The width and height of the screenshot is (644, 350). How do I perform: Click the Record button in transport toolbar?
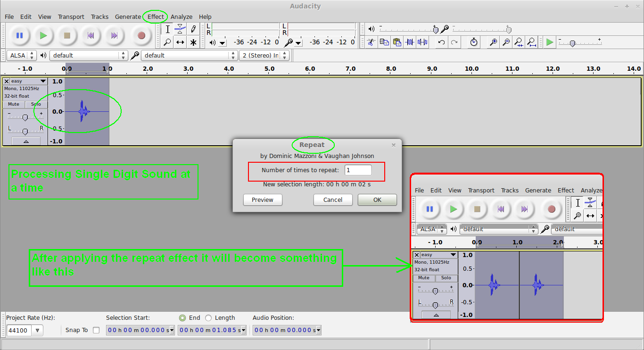click(141, 35)
